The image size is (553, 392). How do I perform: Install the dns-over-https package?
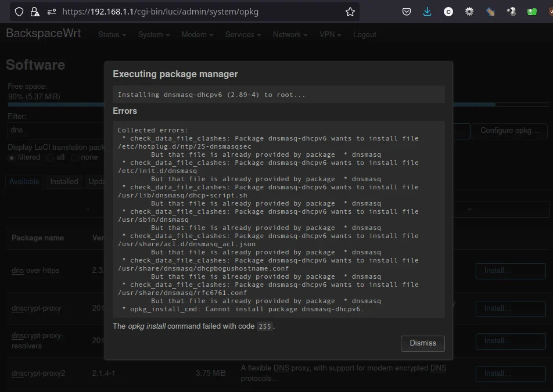point(511,271)
